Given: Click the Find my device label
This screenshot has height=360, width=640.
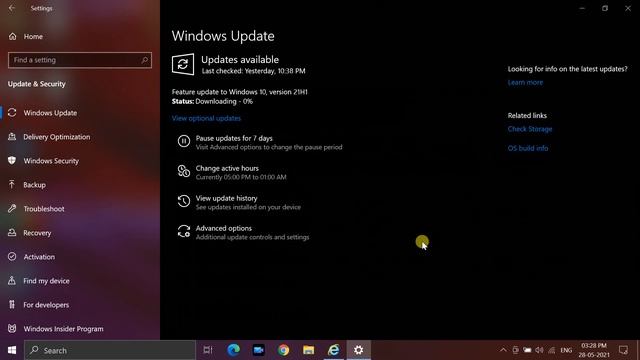Looking at the screenshot, I should [x=47, y=281].
